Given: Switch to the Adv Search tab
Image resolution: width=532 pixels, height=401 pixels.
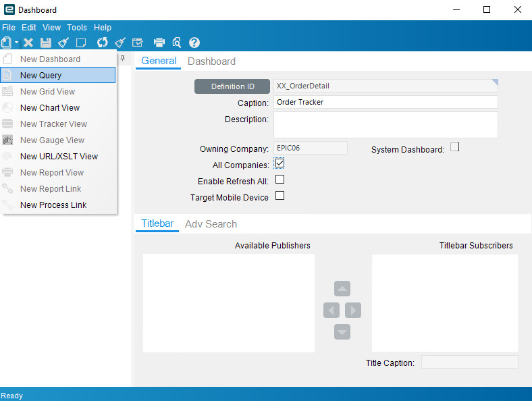Looking at the screenshot, I should click(x=211, y=223).
